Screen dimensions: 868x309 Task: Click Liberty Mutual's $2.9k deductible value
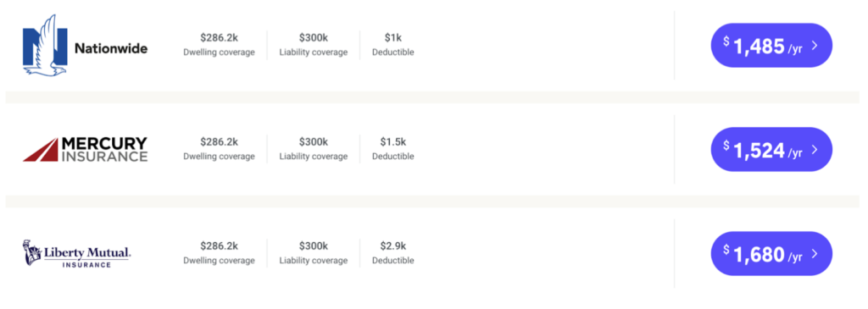coord(393,246)
